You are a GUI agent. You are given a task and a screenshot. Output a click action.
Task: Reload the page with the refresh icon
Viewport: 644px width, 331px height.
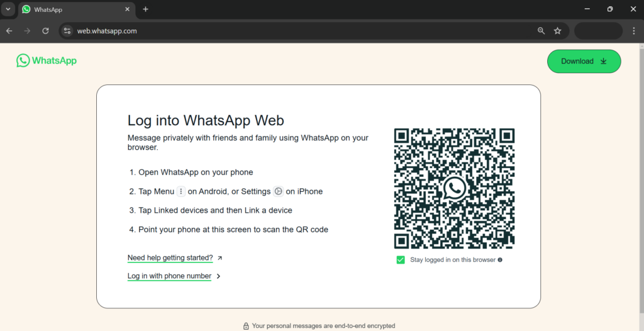click(45, 31)
